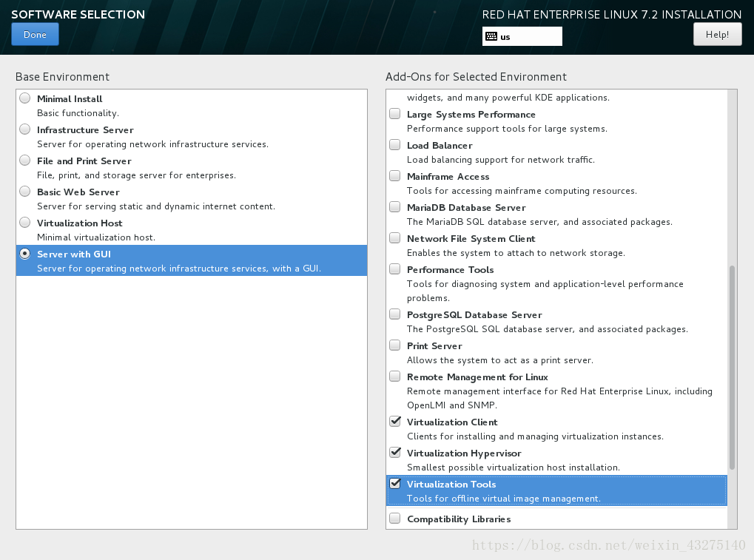Click 'Tools for accessing mainframe computing resources.' text
The height and width of the screenshot is (560, 754).
pos(522,191)
